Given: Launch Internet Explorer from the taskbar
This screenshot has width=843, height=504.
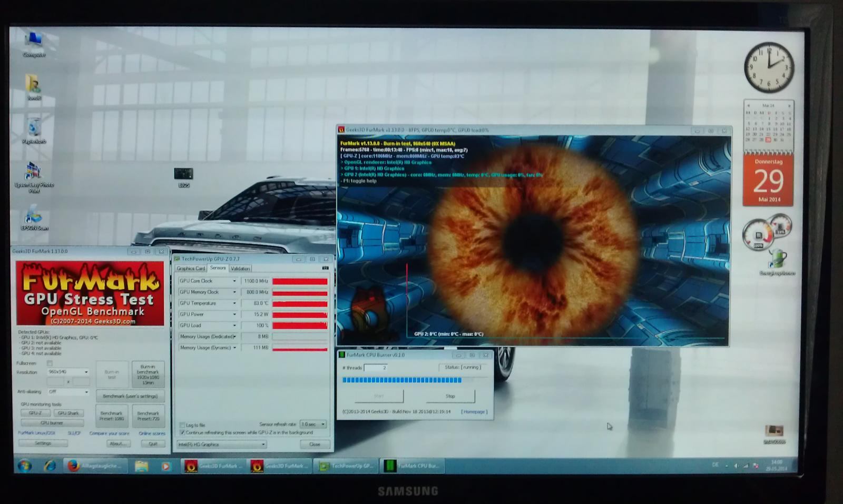Looking at the screenshot, I should point(50,466).
